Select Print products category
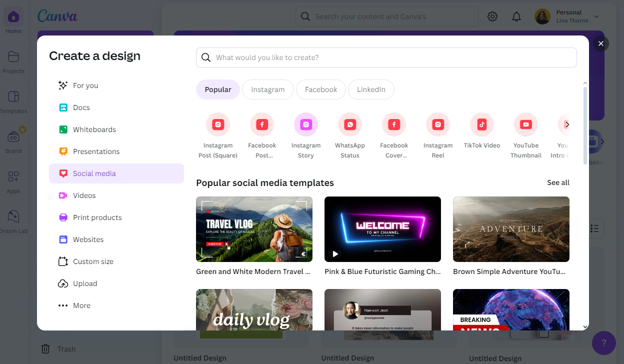The height and width of the screenshot is (364, 624). [116, 217]
